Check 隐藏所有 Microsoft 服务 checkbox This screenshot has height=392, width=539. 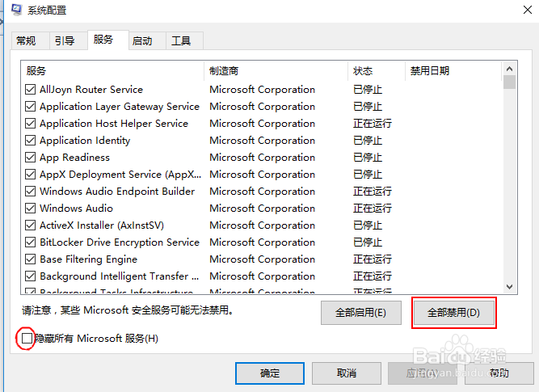(x=27, y=339)
